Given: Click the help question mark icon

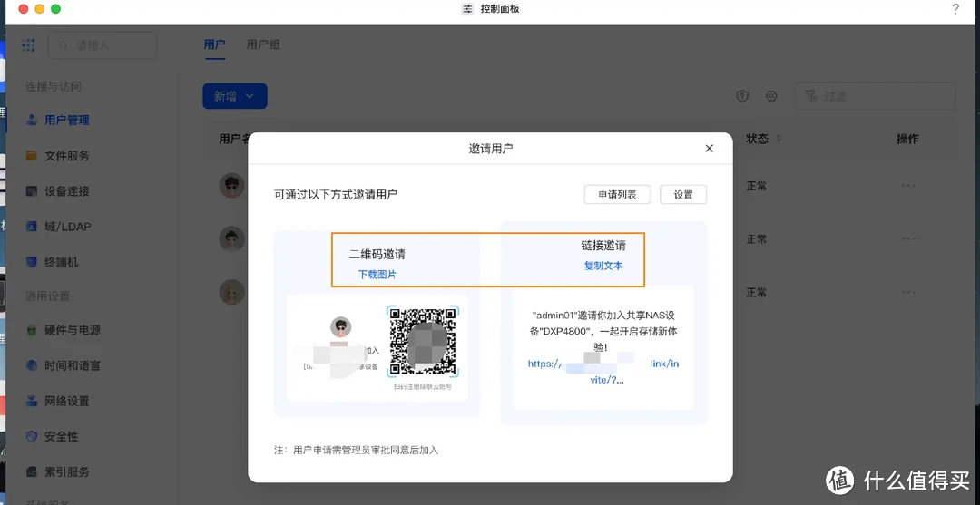Looking at the screenshot, I should 955,9.
